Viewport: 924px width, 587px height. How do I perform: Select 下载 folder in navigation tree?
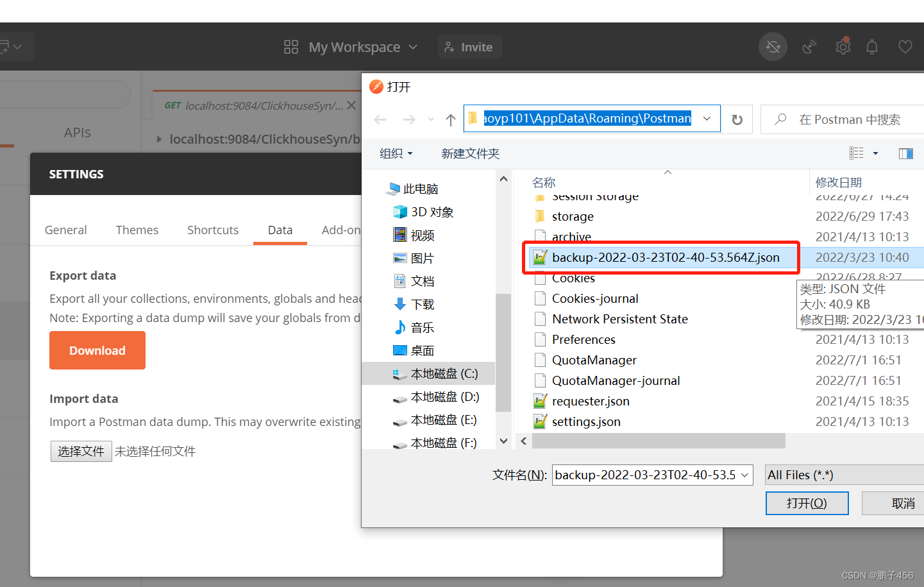(x=414, y=304)
